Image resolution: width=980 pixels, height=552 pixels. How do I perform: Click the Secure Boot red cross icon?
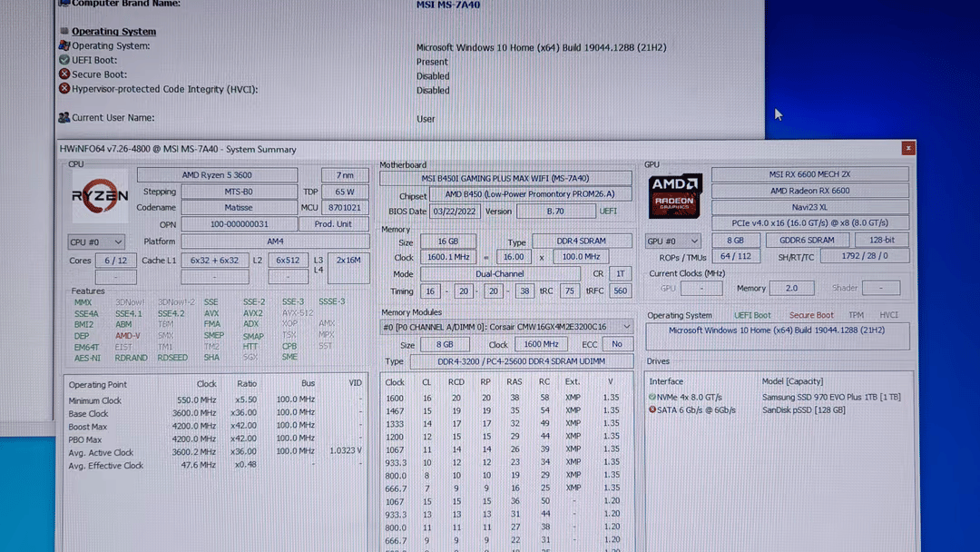point(64,74)
